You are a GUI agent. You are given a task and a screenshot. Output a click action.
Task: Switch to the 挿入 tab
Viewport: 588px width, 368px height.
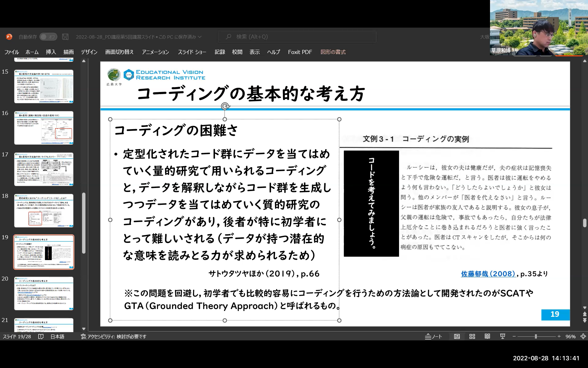click(51, 52)
